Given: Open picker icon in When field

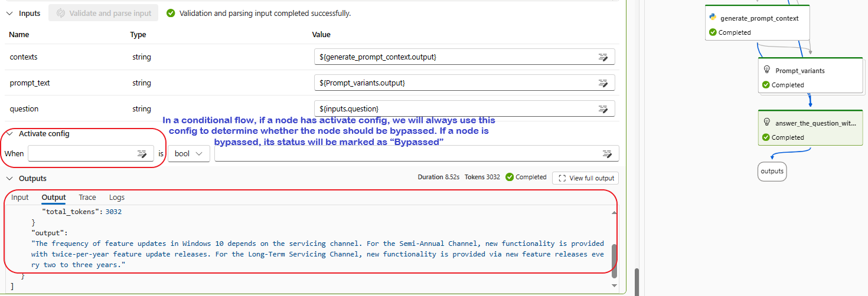Looking at the screenshot, I should click(142, 154).
